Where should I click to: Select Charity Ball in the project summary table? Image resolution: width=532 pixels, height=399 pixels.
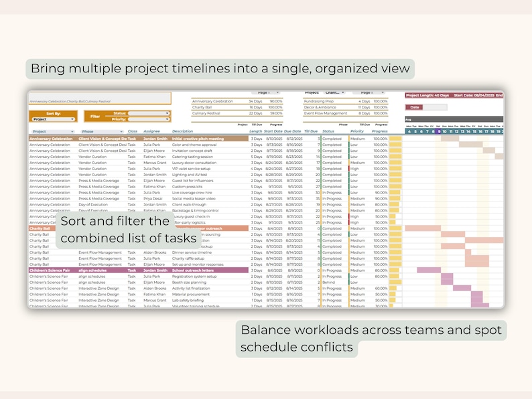[202, 108]
